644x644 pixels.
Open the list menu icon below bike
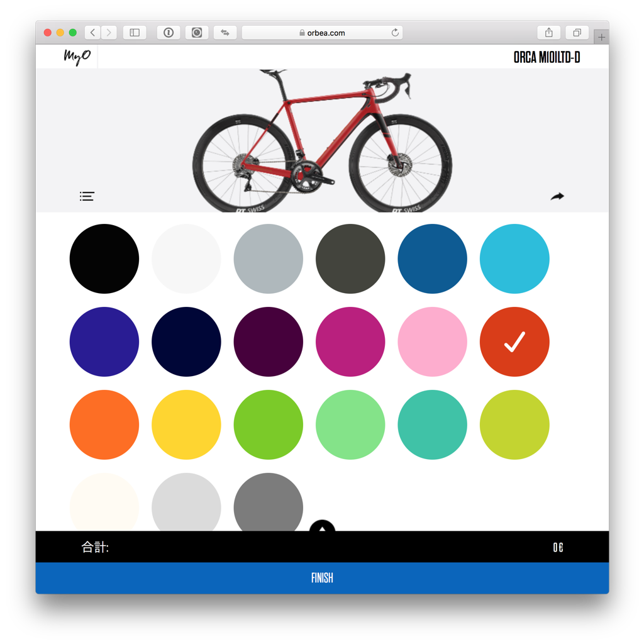(87, 196)
